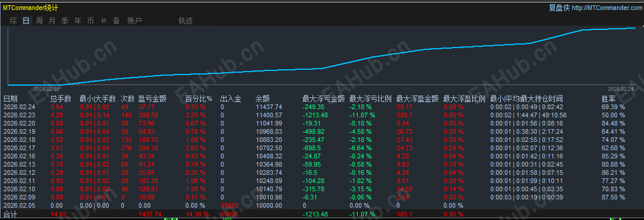
Task: Select the 2026.02.19 row date
Action: click(x=19, y=131)
